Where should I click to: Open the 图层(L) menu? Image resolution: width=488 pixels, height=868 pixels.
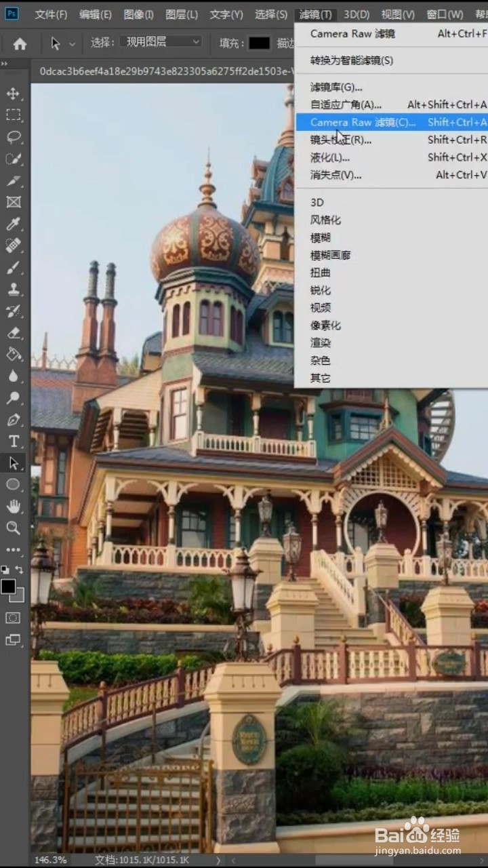point(182,14)
